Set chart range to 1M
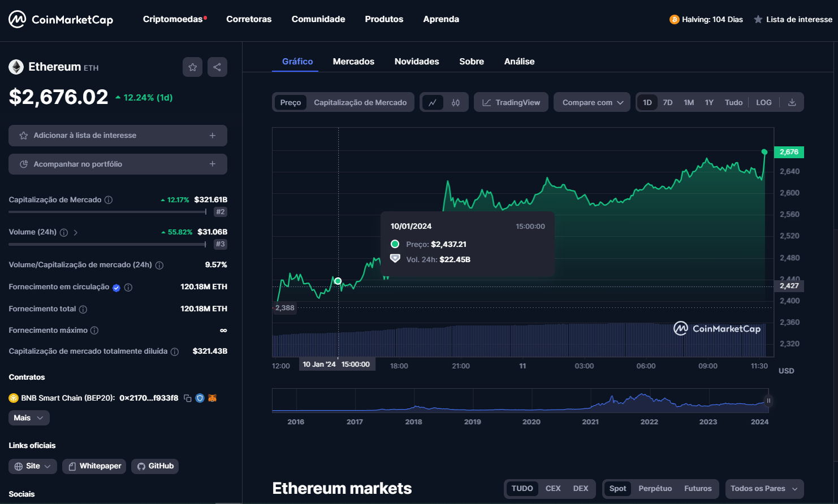 pos(689,102)
